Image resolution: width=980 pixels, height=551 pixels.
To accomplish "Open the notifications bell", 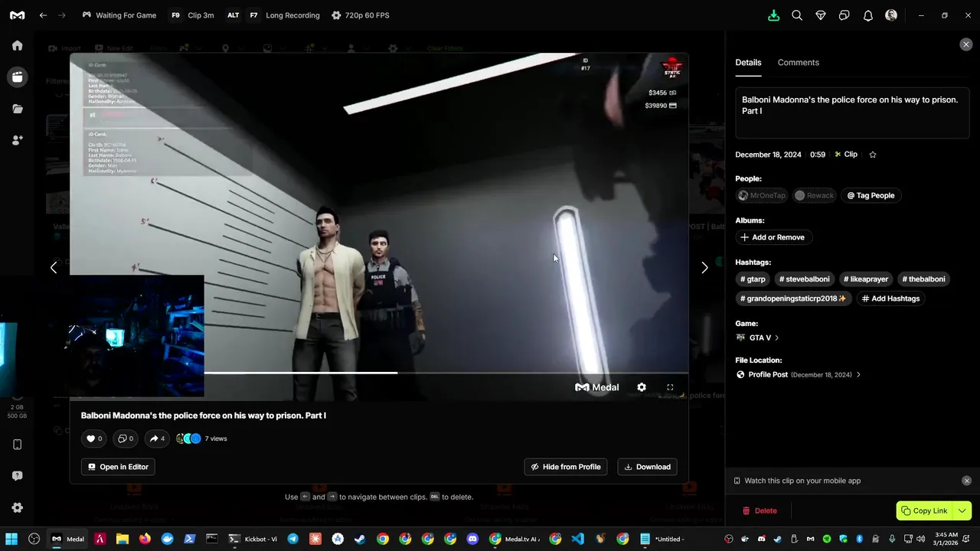I will [x=868, y=15].
